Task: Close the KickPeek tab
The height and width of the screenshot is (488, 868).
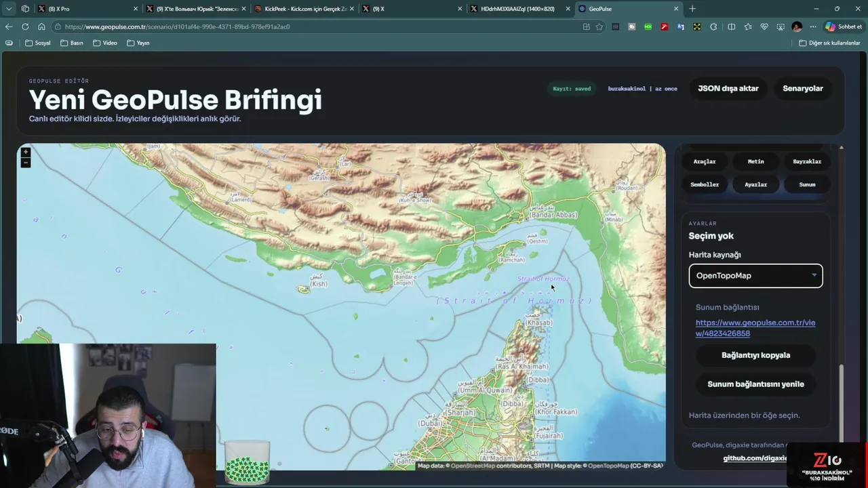Action: pos(352,9)
